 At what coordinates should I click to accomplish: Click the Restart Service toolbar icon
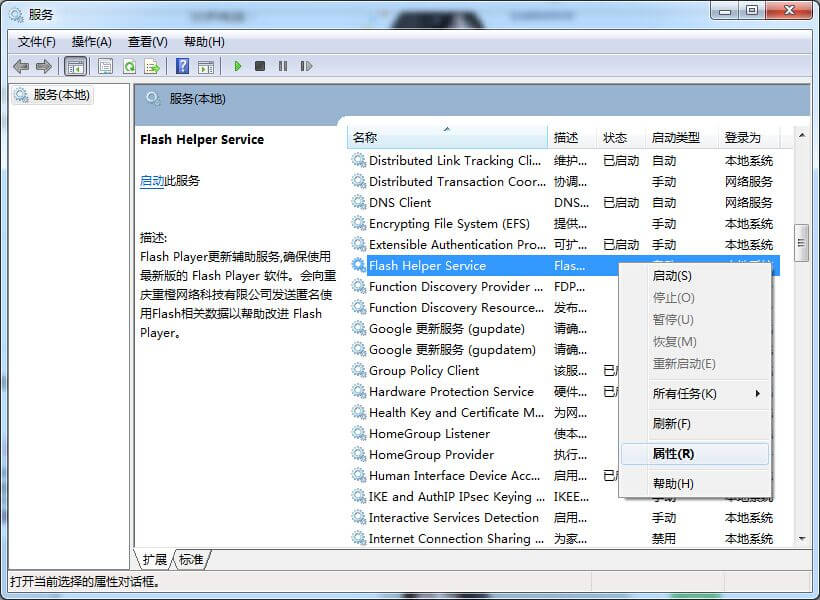coord(306,66)
